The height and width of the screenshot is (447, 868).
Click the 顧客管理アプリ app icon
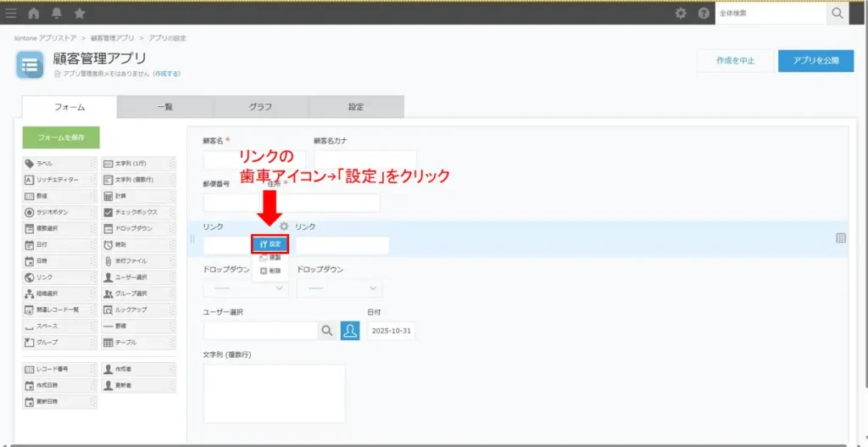tap(30, 64)
